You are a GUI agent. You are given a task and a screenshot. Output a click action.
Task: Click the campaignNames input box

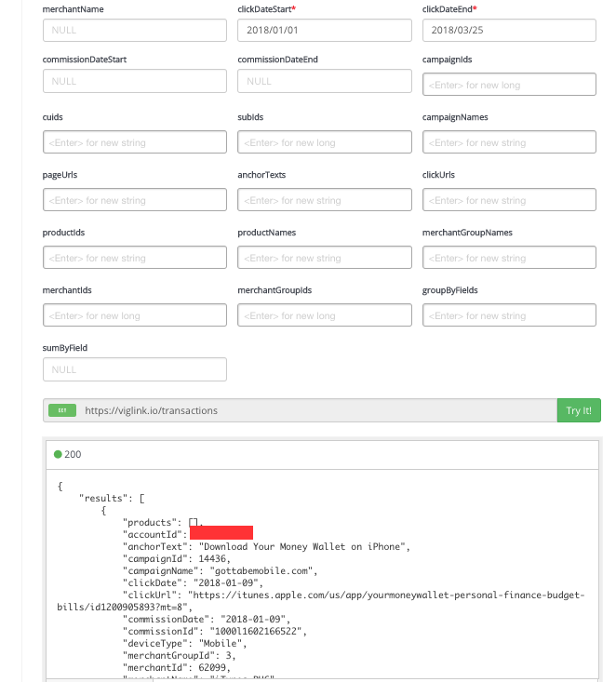509,141
